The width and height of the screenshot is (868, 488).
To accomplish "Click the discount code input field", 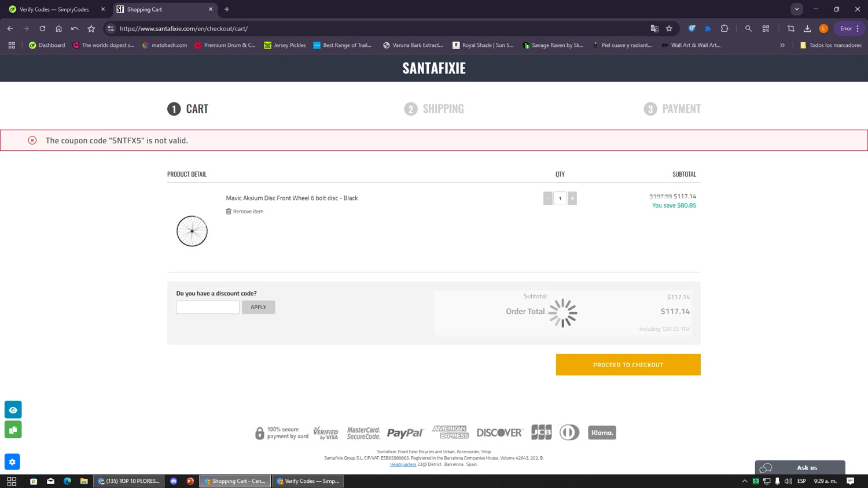I will pos(208,307).
